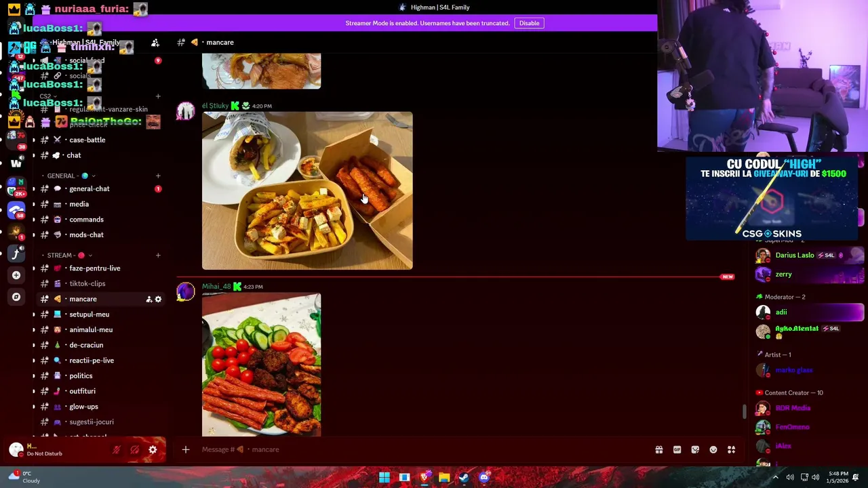Toggle headphone deafen in user panel

pyautogui.click(x=134, y=449)
